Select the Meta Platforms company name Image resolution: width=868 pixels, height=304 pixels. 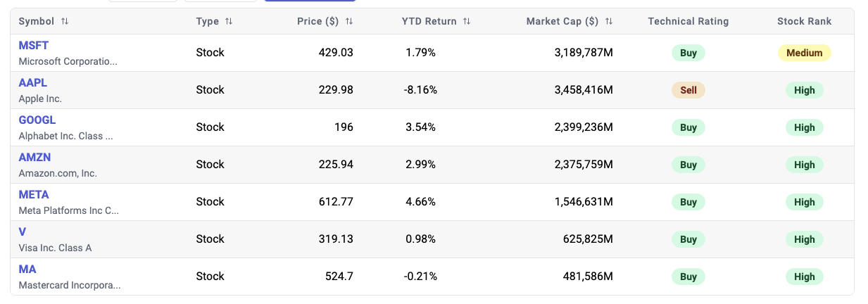pyautogui.click(x=68, y=210)
